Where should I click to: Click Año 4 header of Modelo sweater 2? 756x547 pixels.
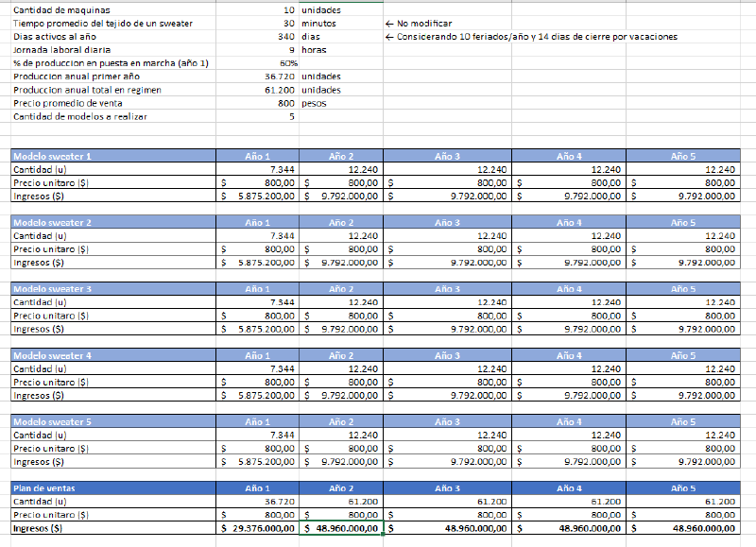pyautogui.click(x=569, y=223)
